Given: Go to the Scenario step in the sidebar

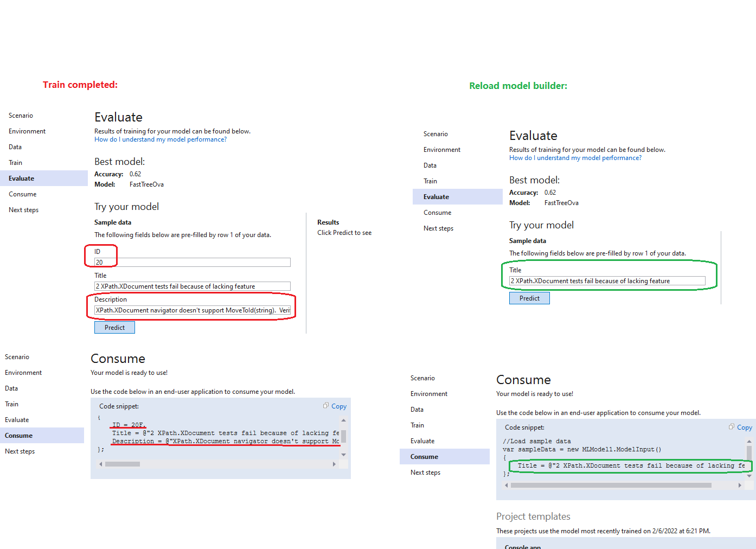Looking at the screenshot, I should click(21, 115).
